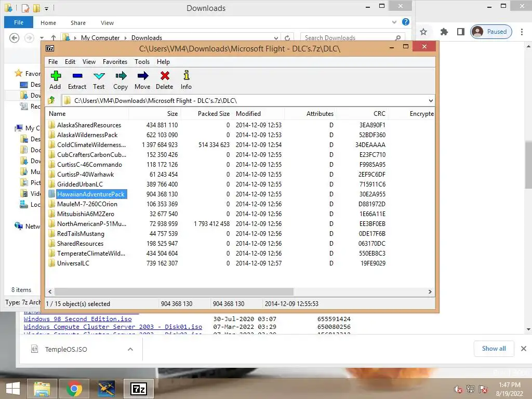The image size is (532, 399).
Task: Select the MitsubishiA6M2Zero folder
Action: click(86, 214)
